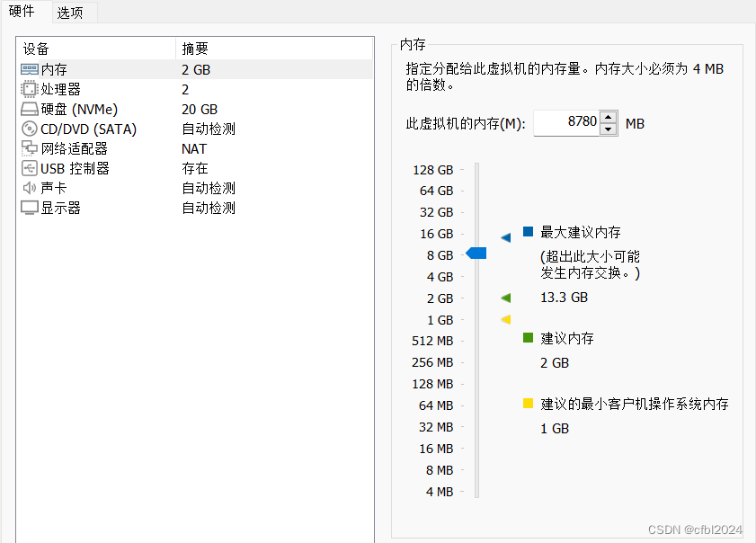Click the green legend color square

coord(528,337)
